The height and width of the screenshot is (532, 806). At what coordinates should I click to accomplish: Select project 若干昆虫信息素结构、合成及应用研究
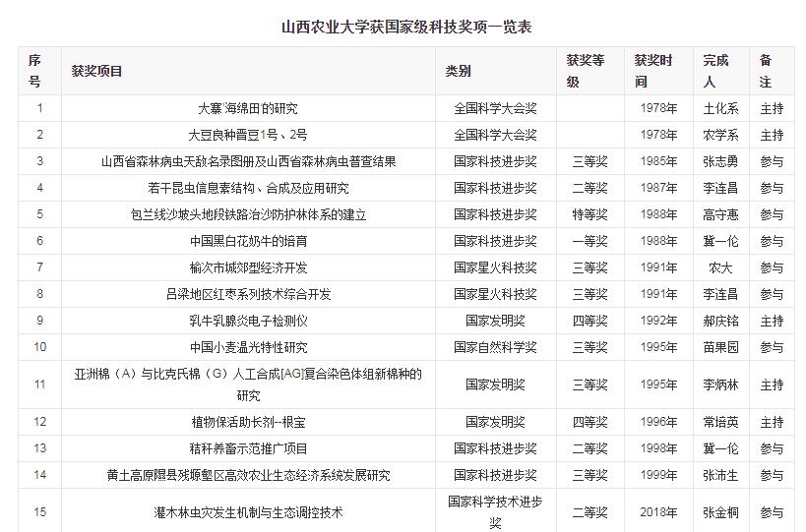tap(248, 189)
